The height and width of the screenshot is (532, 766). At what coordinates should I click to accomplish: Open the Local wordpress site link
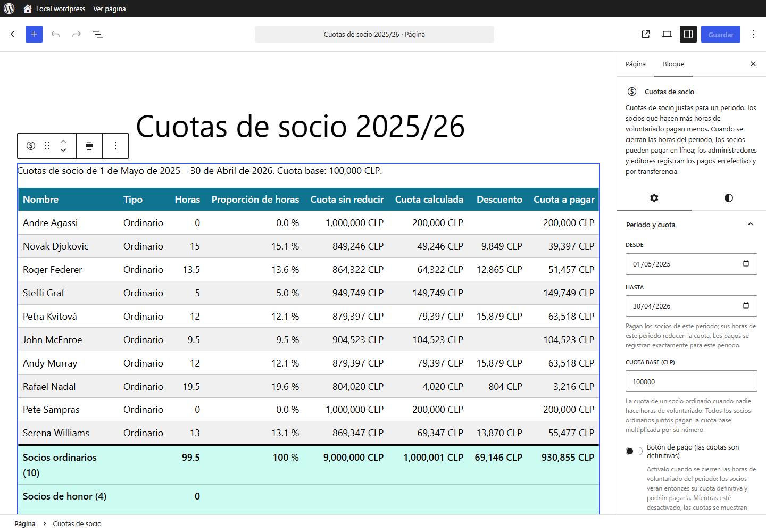tap(61, 9)
